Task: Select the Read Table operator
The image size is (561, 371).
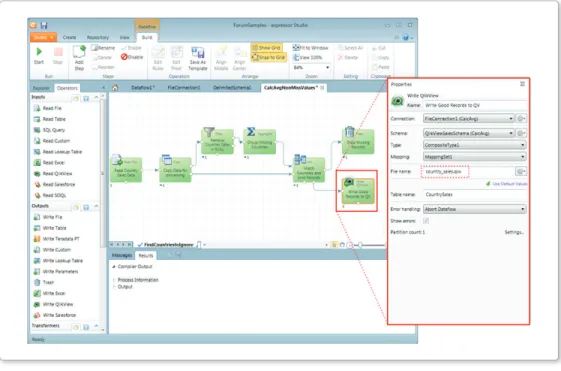Action: (49, 119)
